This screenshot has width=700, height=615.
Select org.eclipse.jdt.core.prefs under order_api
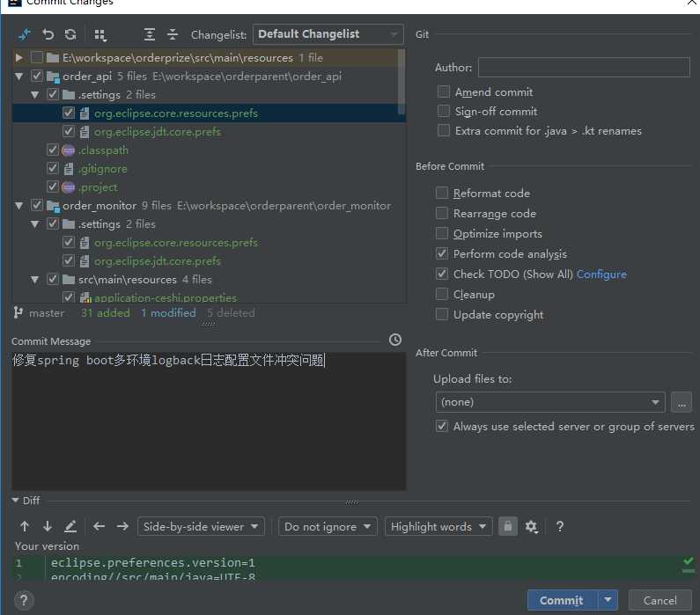pyautogui.click(x=157, y=132)
